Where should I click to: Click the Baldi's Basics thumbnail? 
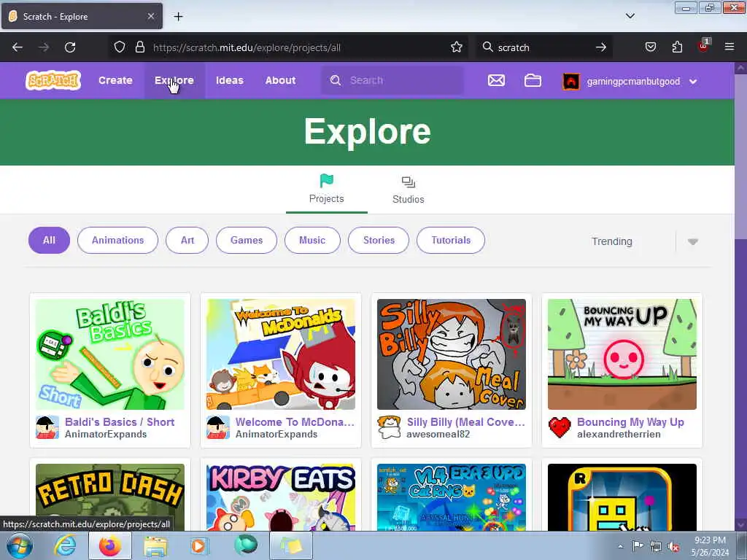110,354
